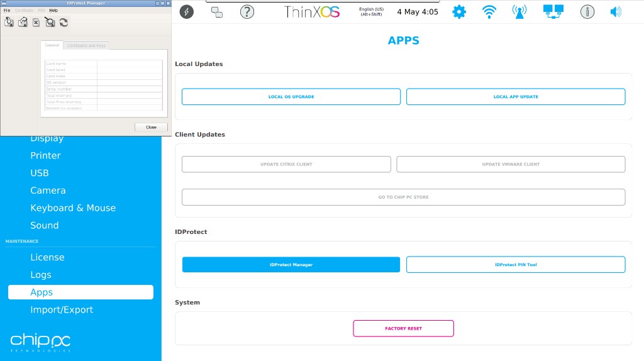The width and height of the screenshot is (644, 361).
Task: Click the 4 May 4:05 date and time
Action: coord(418,12)
